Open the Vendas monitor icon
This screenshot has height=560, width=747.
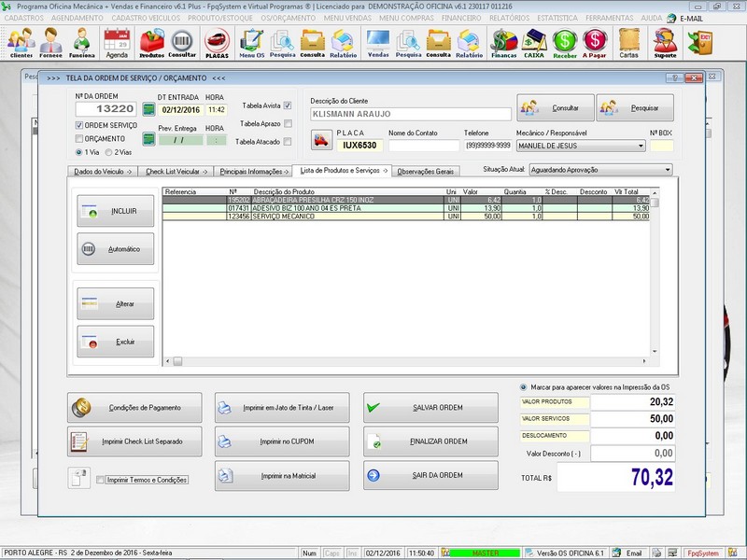coord(378,43)
